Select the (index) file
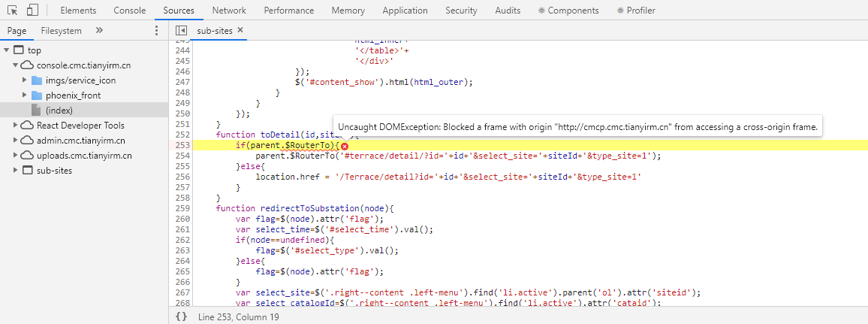 point(59,111)
